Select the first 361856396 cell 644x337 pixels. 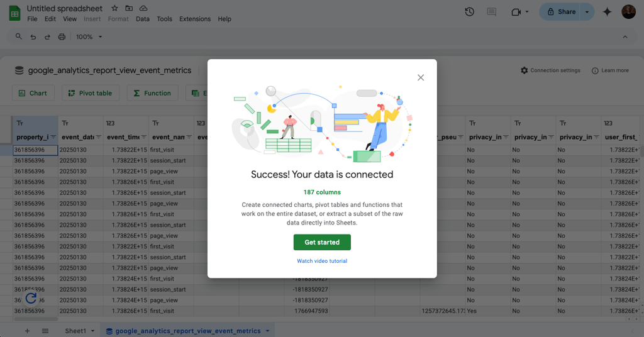point(35,150)
